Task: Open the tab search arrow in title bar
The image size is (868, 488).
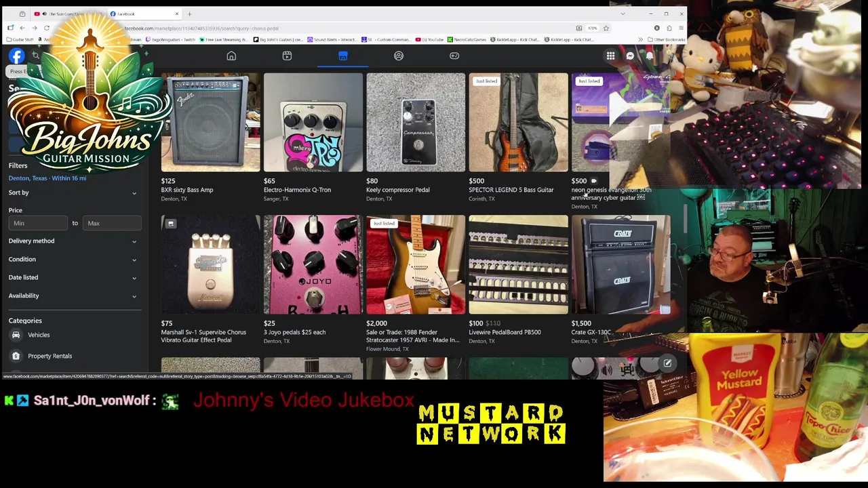Action: 623,14
